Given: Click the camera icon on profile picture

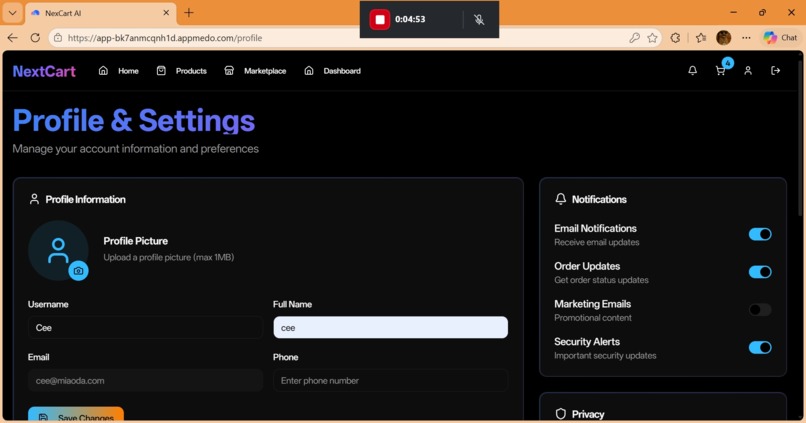Looking at the screenshot, I should click(x=78, y=271).
